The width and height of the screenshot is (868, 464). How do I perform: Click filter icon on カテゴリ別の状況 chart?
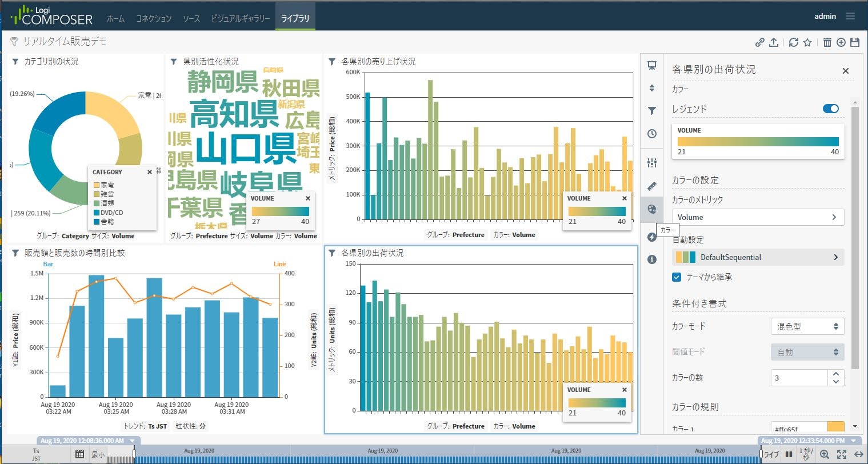[x=15, y=61]
